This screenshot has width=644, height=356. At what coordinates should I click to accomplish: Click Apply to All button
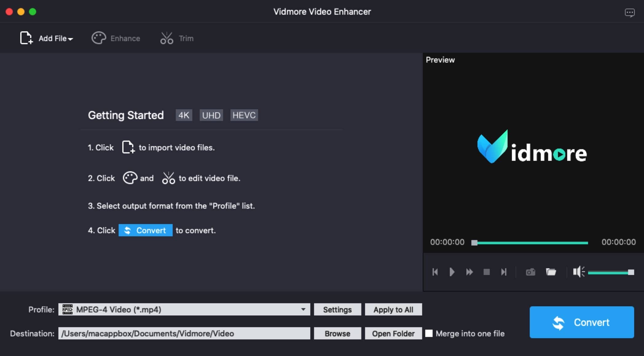pyautogui.click(x=393, y=309)
